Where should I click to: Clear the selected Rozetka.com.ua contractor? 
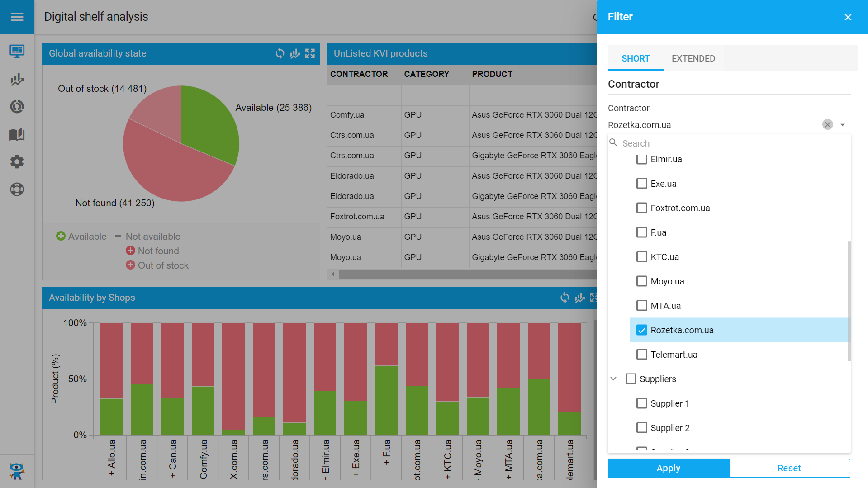click(x=827, y=125)
